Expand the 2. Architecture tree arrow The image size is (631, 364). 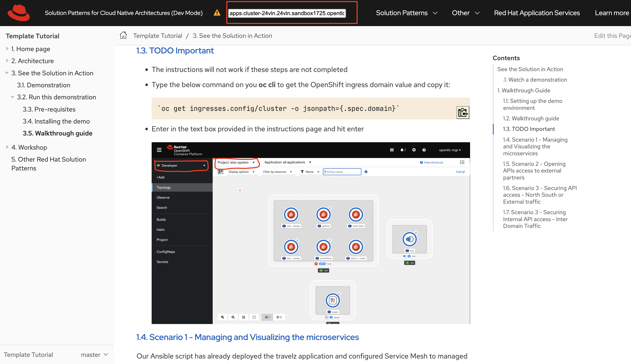pos(7,61)
